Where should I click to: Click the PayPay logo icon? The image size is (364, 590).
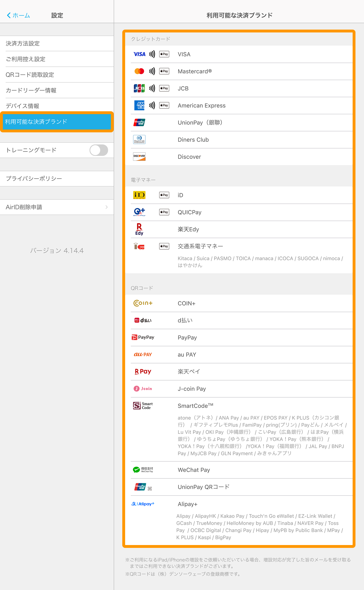coord(143,337)
